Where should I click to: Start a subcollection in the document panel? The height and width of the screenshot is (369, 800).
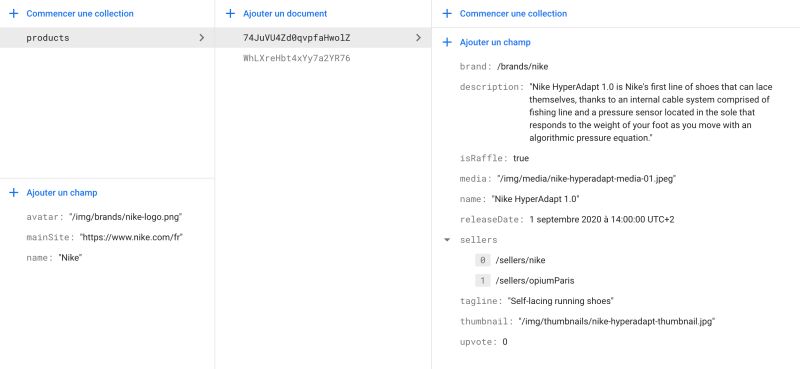tap(513, 13)
